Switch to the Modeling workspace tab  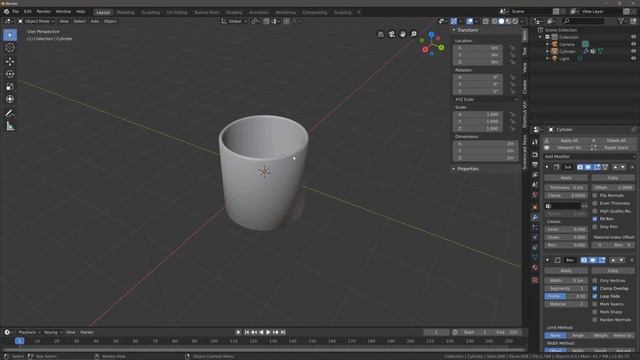tap(126, 12)
